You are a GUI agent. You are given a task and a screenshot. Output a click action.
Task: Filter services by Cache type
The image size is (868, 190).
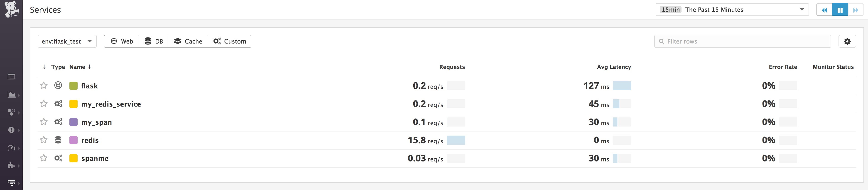[x=188, y=41]
